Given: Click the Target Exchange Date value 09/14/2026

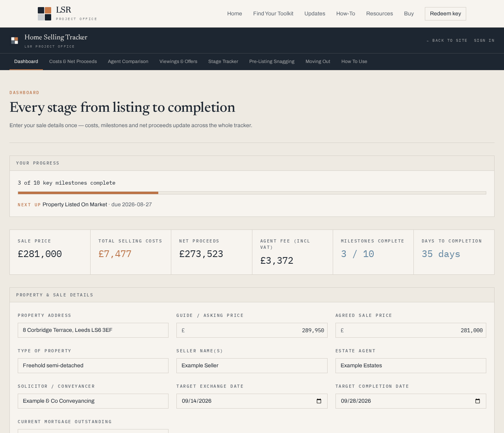Looking at the screenshot, I should pyautogui.click(x=196, y=401).
